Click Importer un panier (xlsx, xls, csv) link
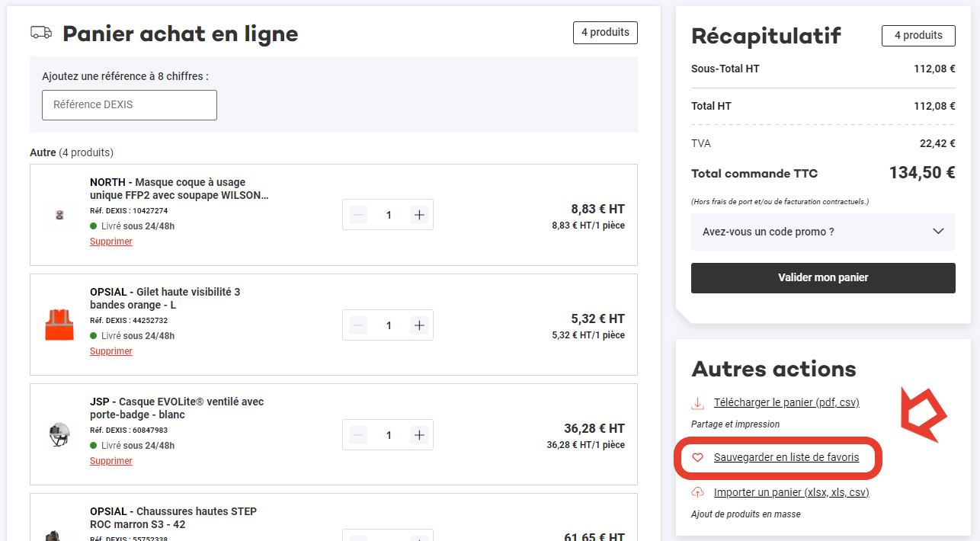The width and height of the screenshot is (980, 541). click(792, 493)
